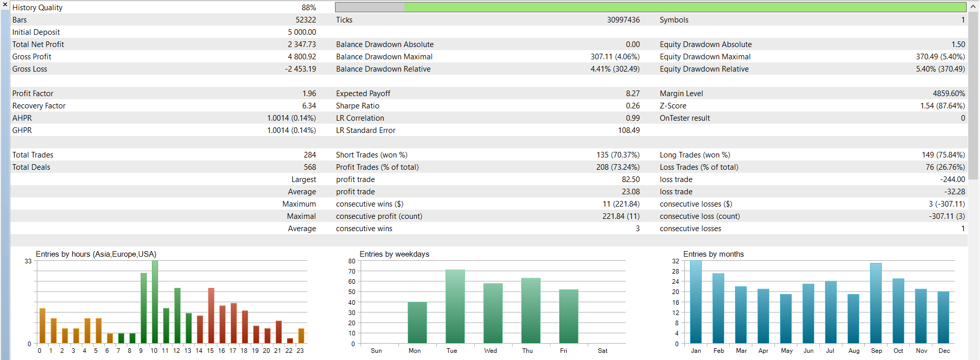The width and height of the screenshot is (980, 360).
Task: Click the Jan bar in months chart
Action: [x=696, y=302]
